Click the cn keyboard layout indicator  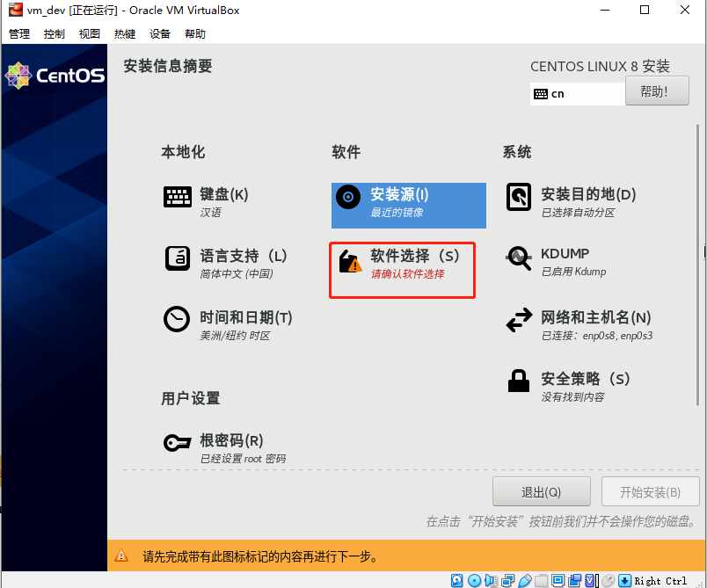click(578, 94)
